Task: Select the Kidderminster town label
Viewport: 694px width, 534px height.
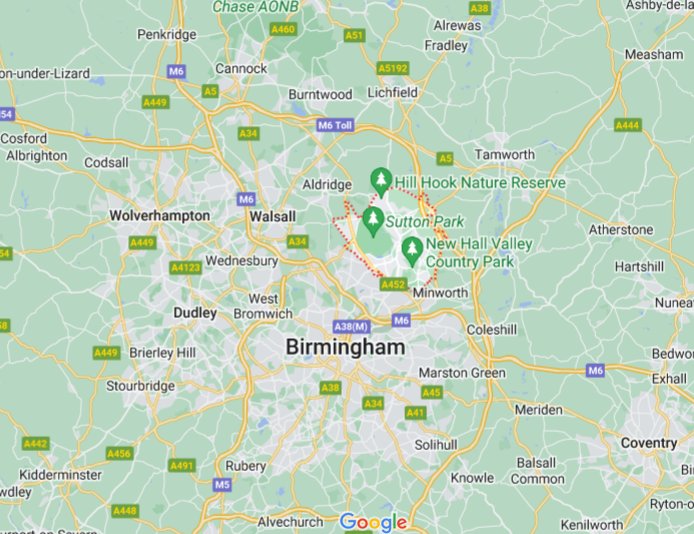Action: tap(60, 475)
